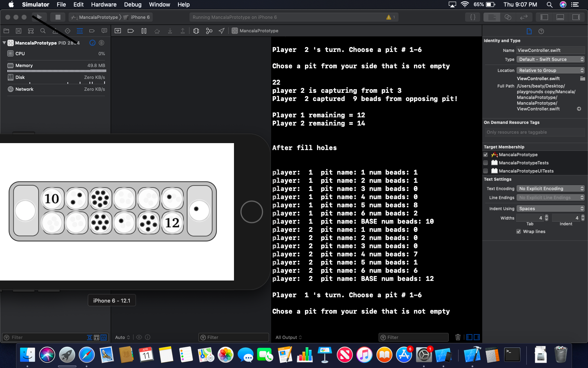This screenshot has width=588, height=368.
Task: Open Terminal from the Dock
Action: tap(512, 355)
